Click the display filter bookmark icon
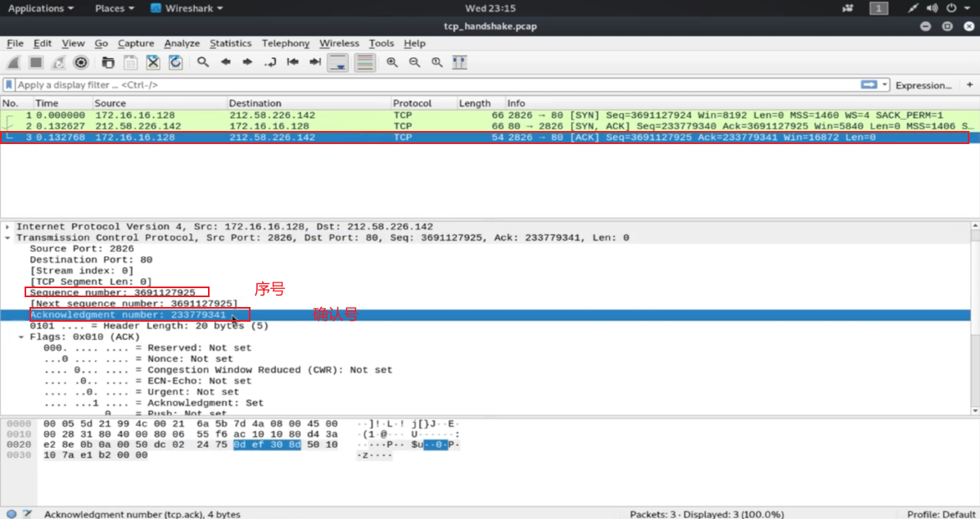 coord(9,84)
